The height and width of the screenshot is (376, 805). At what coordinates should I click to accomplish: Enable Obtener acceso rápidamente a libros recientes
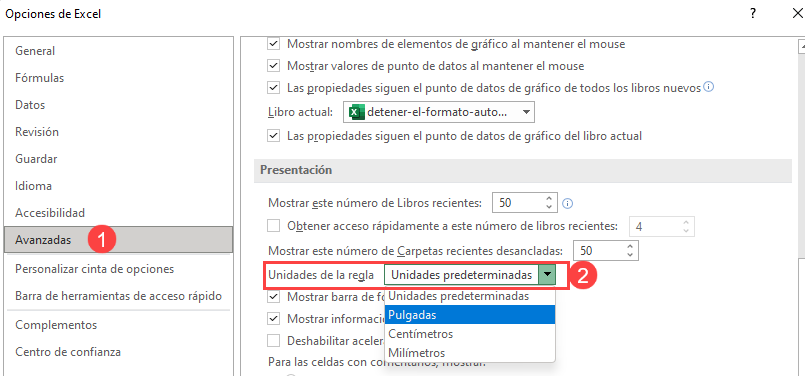[274, 225]
